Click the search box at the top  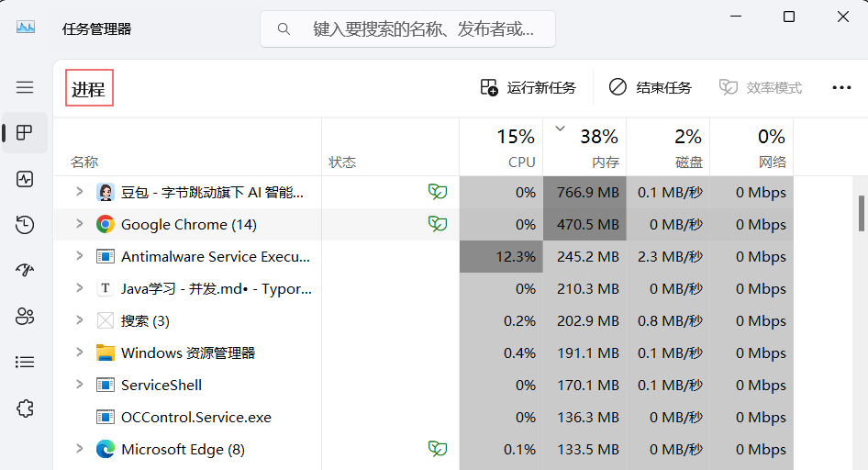point(408,29)
